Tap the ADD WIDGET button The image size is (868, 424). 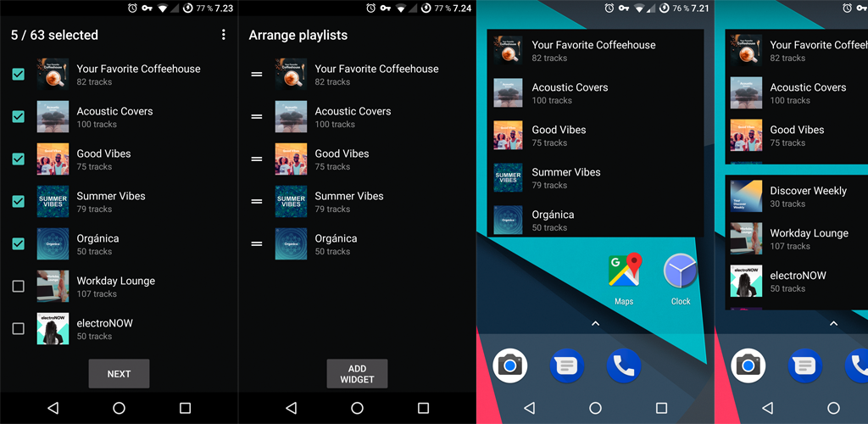coord(357,374)
